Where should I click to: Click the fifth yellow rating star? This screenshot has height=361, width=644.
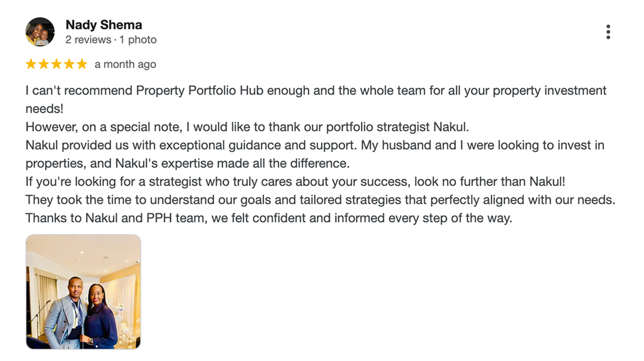[82, 64]
